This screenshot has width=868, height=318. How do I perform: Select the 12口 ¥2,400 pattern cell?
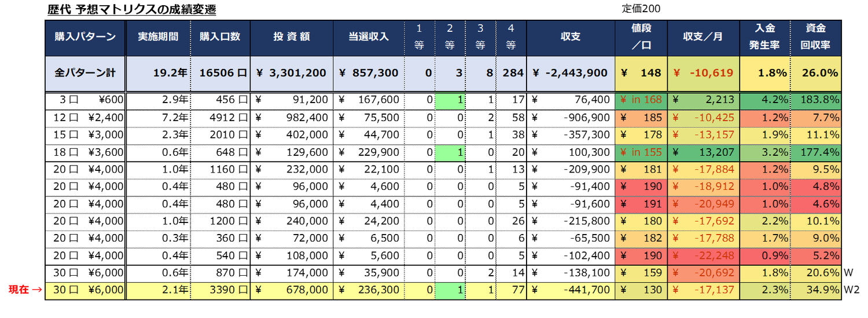[x=85, y=118]
